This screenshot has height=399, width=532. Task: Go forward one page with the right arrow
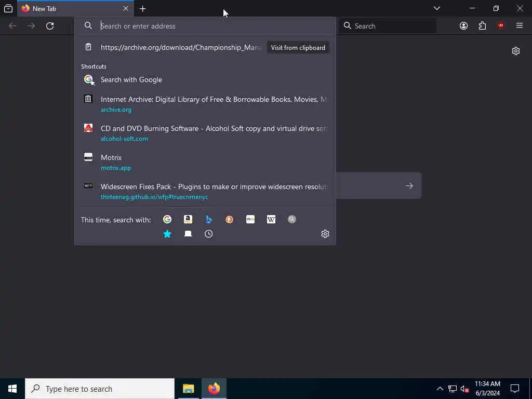(x=31, y=26)
